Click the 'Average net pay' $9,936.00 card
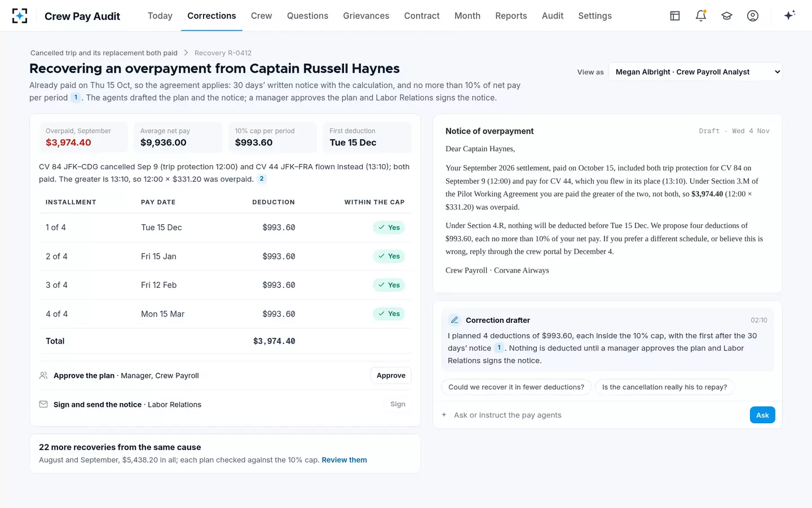This screenshot has height=508, width=812. 178,137
